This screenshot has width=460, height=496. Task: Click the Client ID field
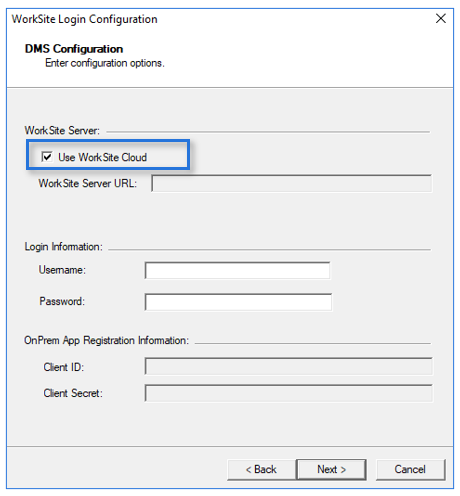point(289,367)
